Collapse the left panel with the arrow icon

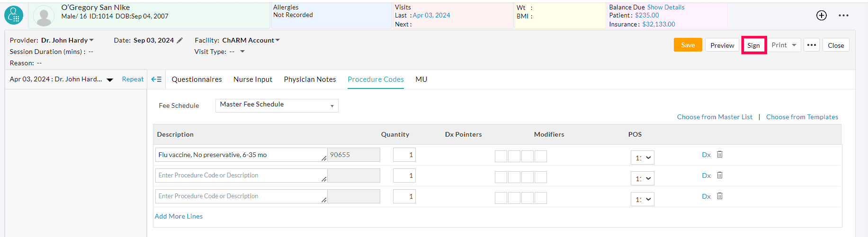tap(156, 79)
